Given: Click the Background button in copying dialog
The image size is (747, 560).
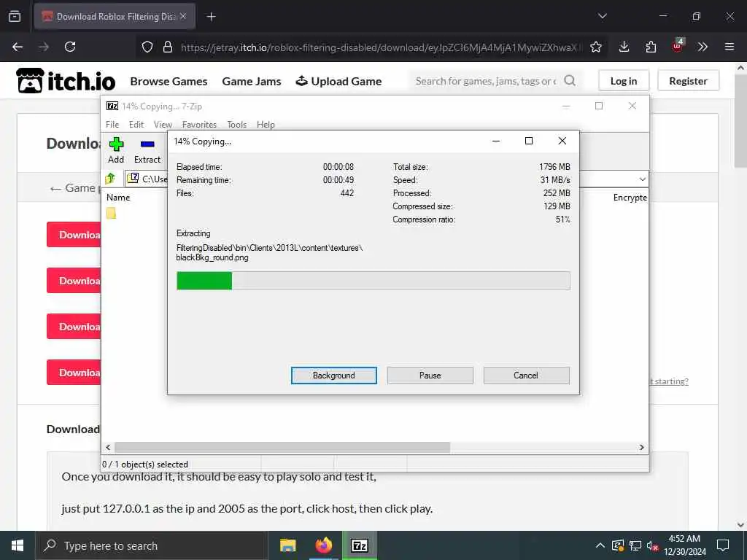Looking at the screenshot, I should [x=334, y=376].
